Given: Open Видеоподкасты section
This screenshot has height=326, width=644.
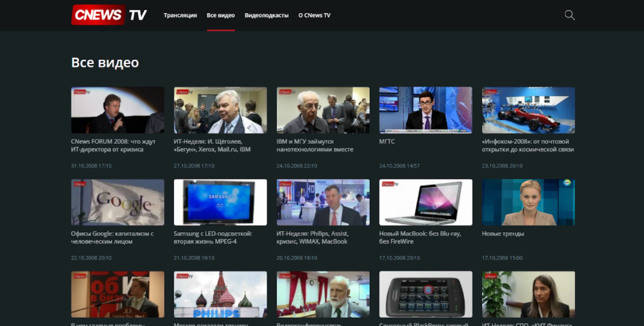Looking at the screenshot, I should click(266, 15).
